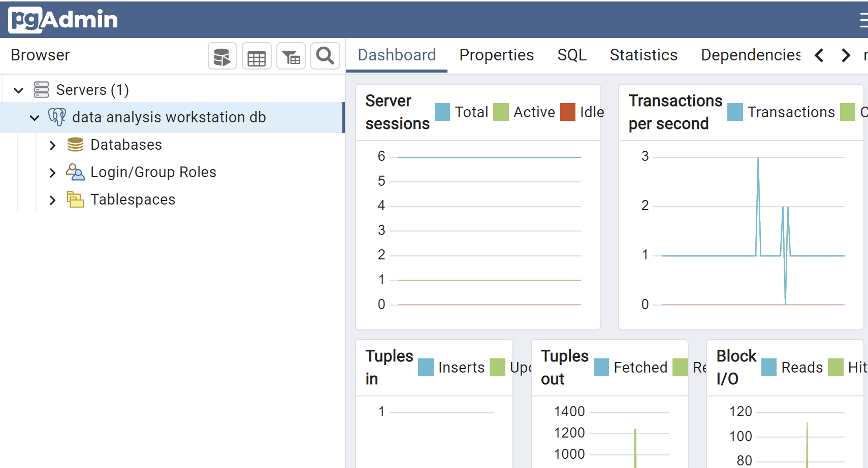Click the pgAdmin logo
The image size is (868, 468).
pos(63,20)
